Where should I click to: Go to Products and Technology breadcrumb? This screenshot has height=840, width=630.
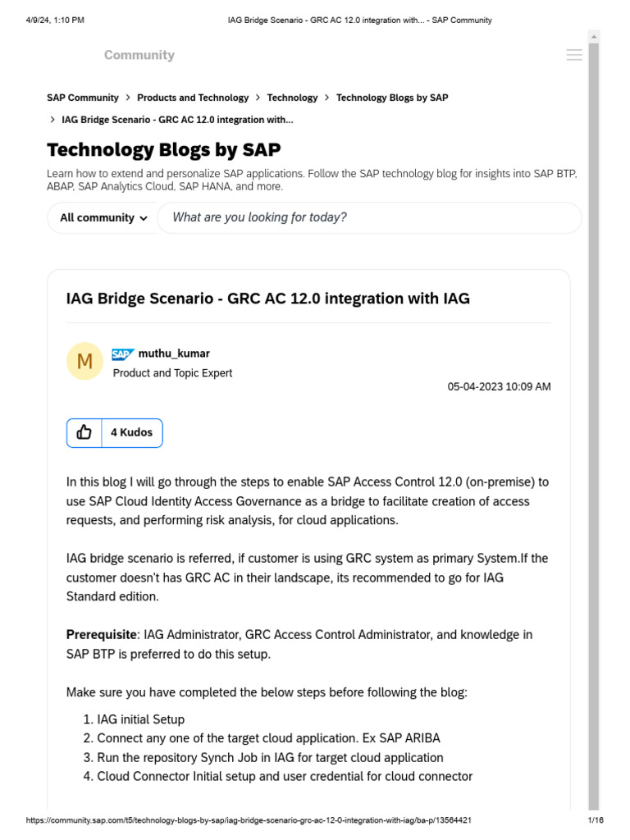pyautogui.click(x=193, y=98)
